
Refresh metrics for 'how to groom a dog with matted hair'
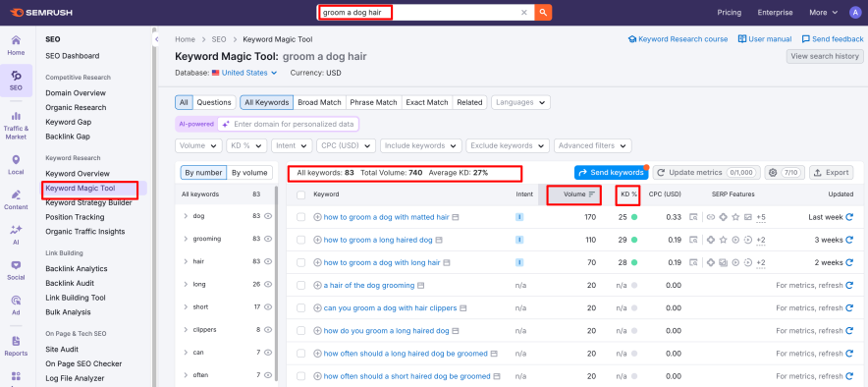[849, 217]
